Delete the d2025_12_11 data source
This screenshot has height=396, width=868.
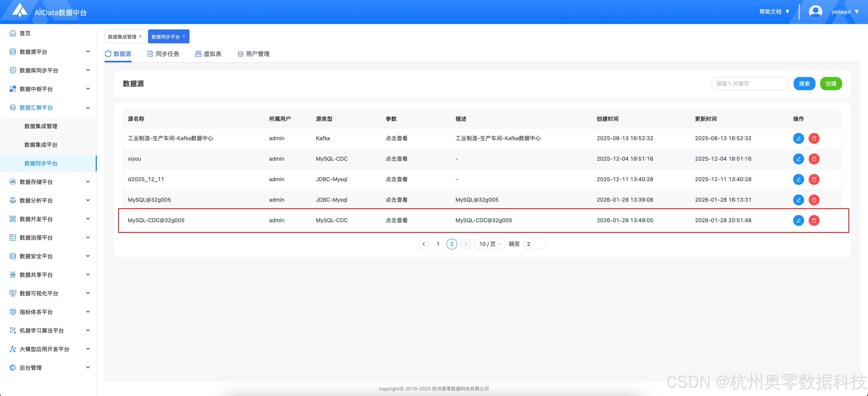click(814, 179)
